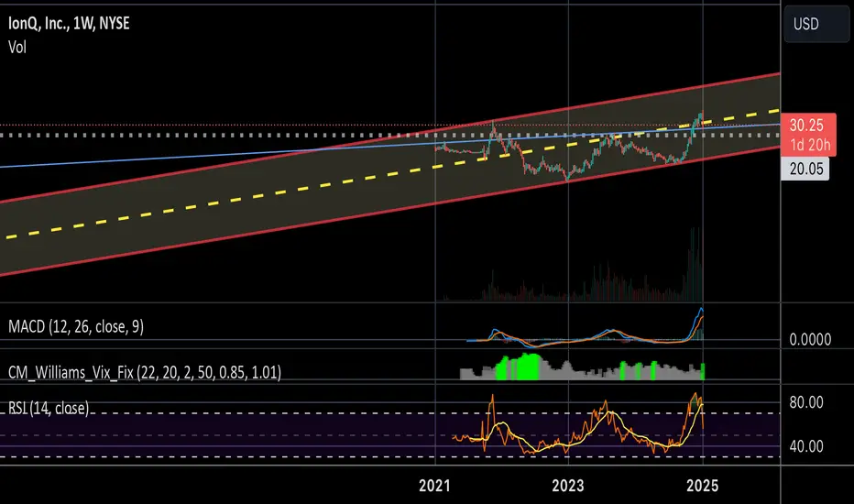The width and height of the screenshot is (854, 504).
Task: Click the 2021 time axis label
Action: click(434, 486)
